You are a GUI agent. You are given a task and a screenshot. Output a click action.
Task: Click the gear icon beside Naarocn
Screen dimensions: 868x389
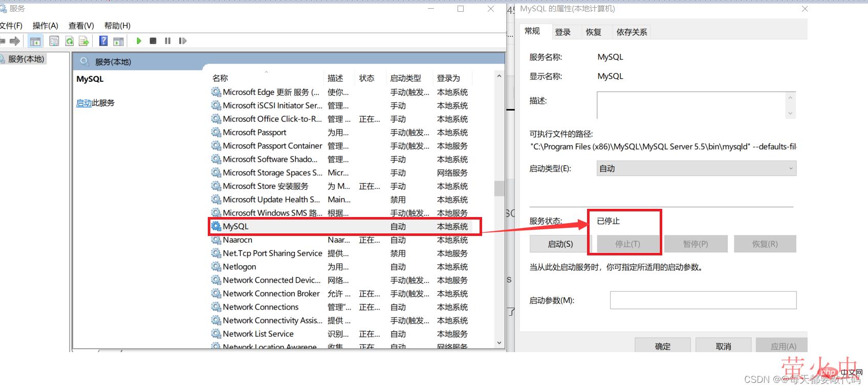pyautogui.click(x=216, y=240)
